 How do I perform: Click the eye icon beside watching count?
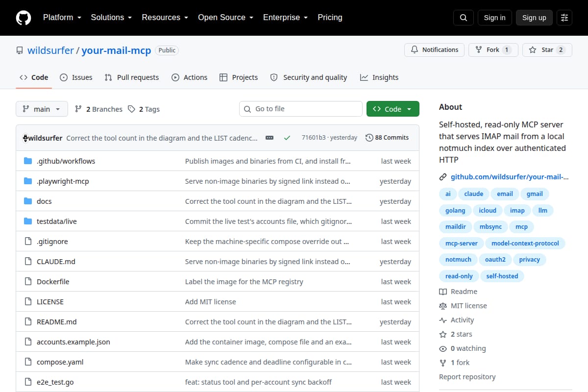(443, 348)
